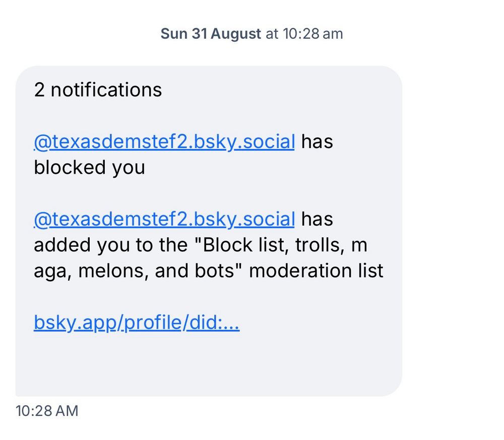Open second @texasdemstef2.bsky.social link beside "added you"
The width and height of the screenshot is (504, 440).
164,219
